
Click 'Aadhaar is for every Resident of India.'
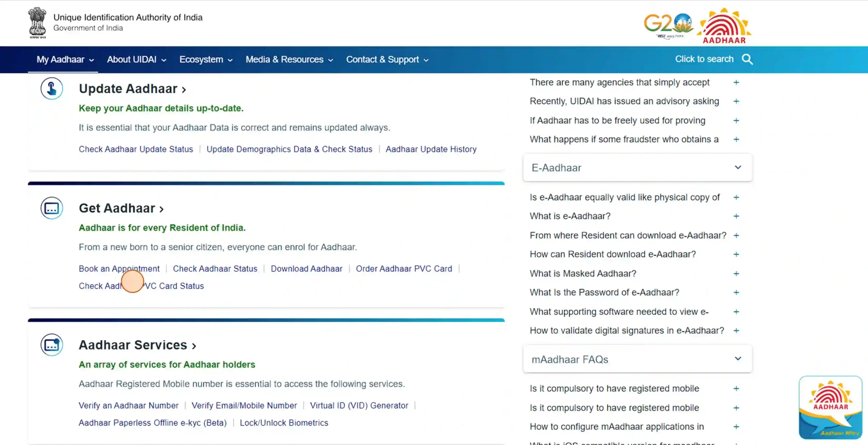[162, 228]
